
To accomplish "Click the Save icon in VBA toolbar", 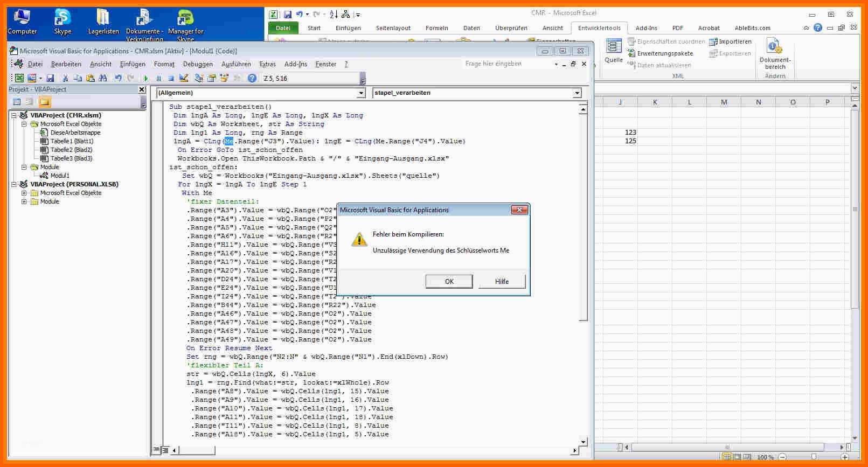I will tap(50, 79).
